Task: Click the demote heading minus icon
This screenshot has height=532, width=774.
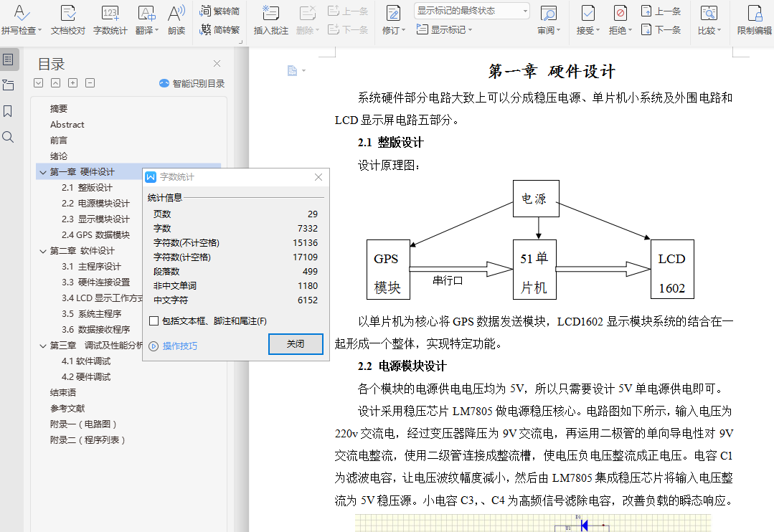Action: pos(90,83)
